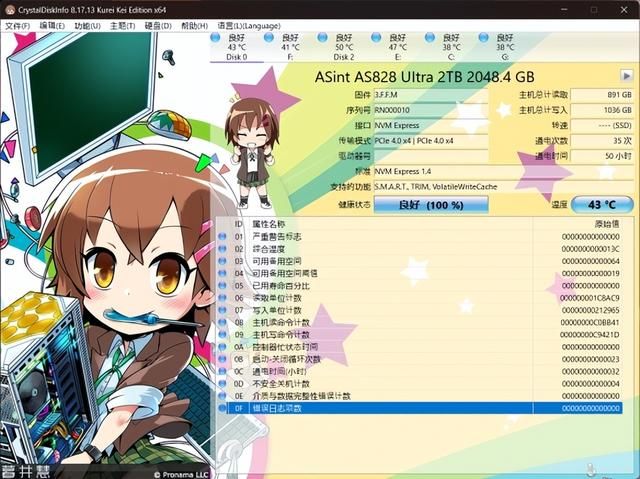Image resolution: width=640 pixels, height=479 pixels.
Task: Click the status orb of attribute 06
Action: [x=222, y=297]
